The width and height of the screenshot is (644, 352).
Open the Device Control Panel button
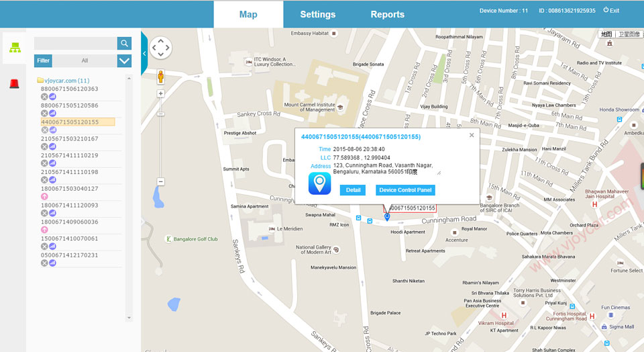pyautogui.click(x=405, y=190)
